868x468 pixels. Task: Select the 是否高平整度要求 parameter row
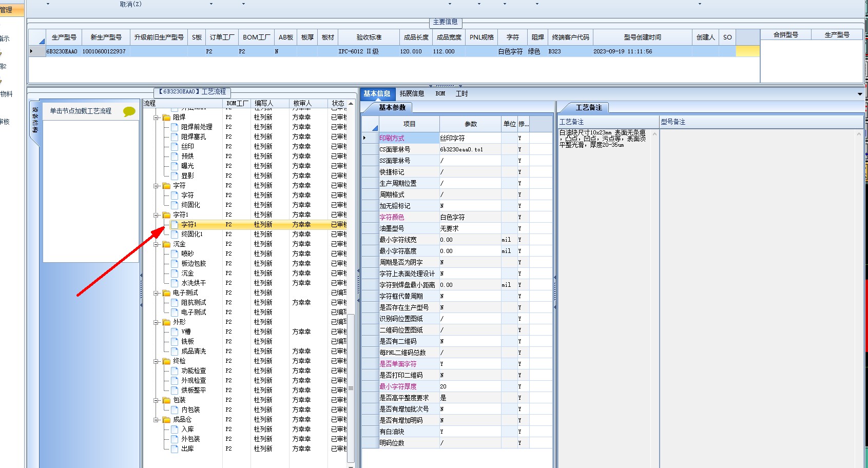457,398
